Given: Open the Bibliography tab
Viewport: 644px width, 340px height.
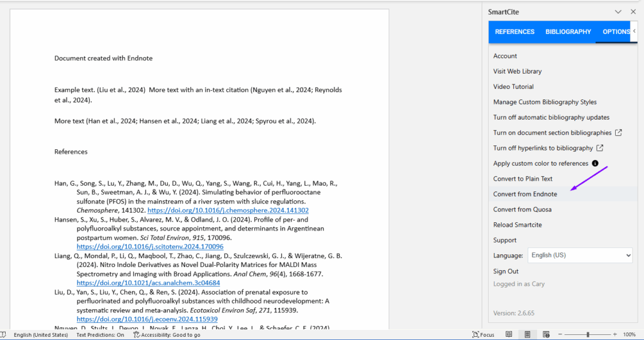Looking at the screenshot, I should point(568,32).
